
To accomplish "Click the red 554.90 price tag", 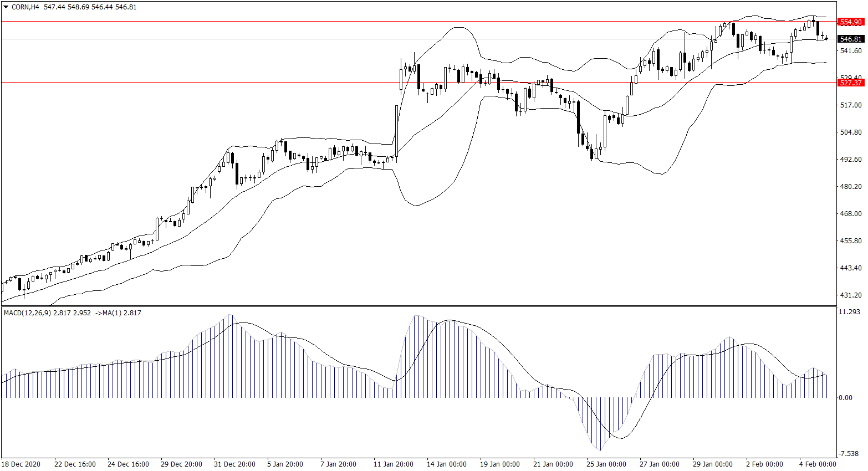I will pos(851,22).
